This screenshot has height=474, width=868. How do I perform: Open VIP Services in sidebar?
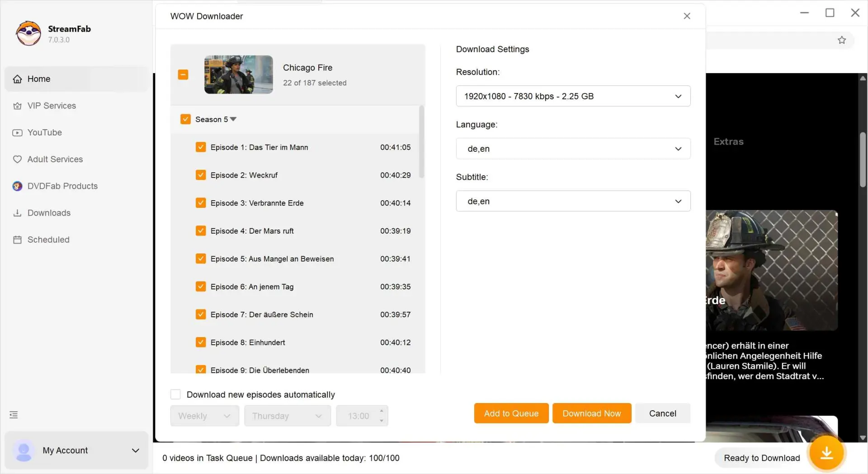click(x=76, y=106)
